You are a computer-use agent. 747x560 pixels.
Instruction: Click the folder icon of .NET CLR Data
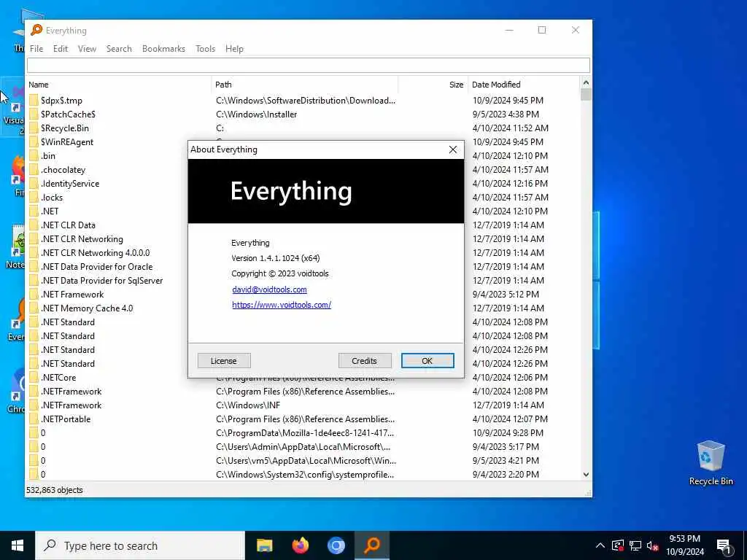tap(34, 225)
